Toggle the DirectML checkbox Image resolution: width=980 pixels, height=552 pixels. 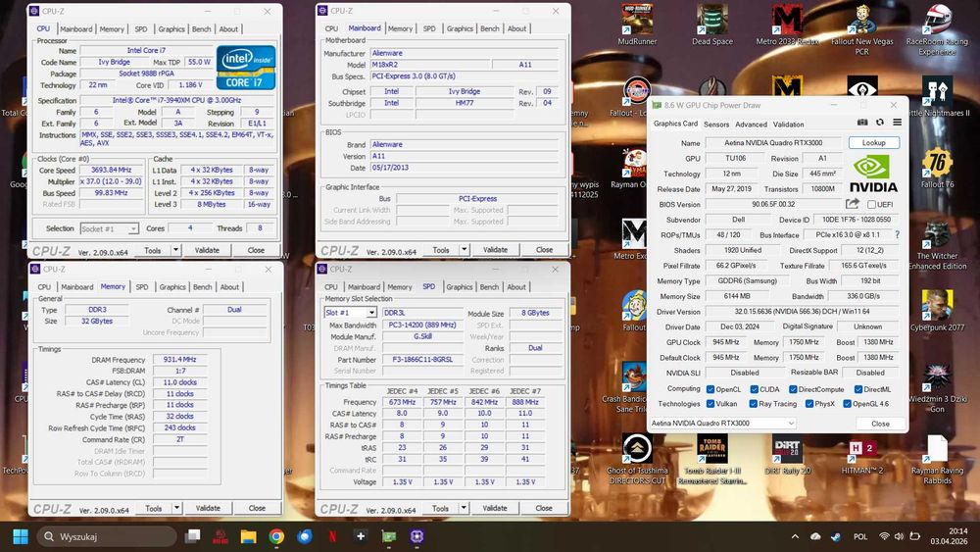[858, 389]
